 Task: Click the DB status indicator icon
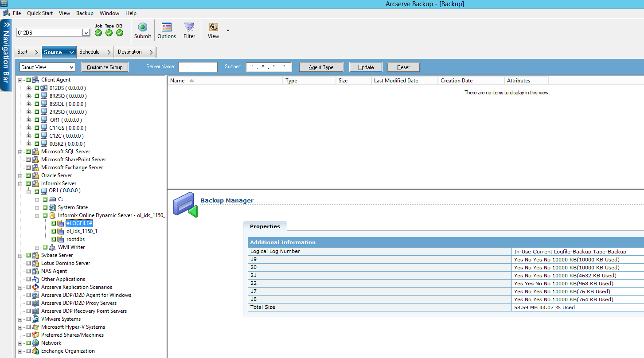point(119,32)
